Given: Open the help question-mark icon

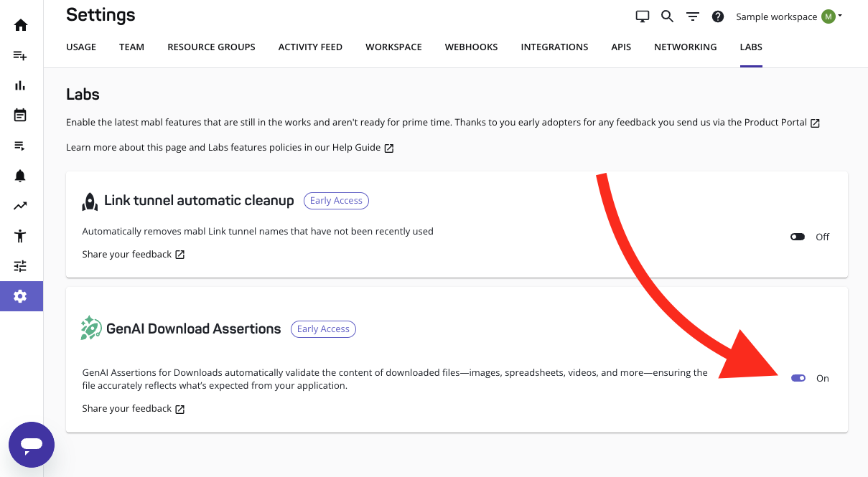Looking at the screenshot, I should tap(718, 16).
